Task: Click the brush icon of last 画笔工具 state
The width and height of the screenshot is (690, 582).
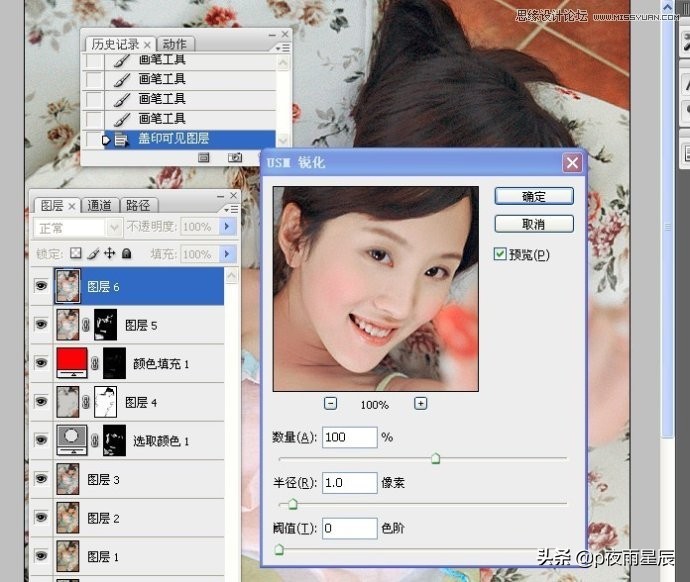Action: (121, 119)
